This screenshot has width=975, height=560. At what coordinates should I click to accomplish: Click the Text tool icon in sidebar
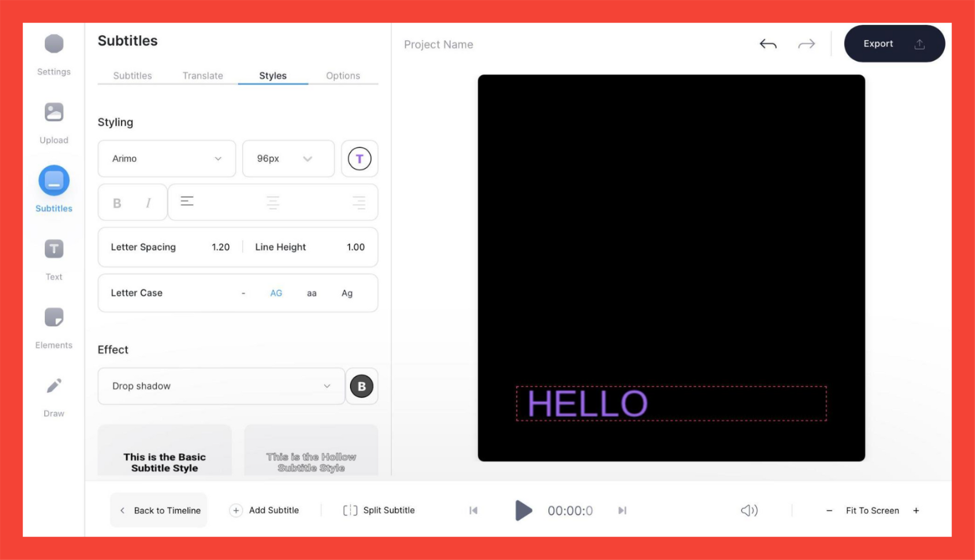click(x=54, y=249)
